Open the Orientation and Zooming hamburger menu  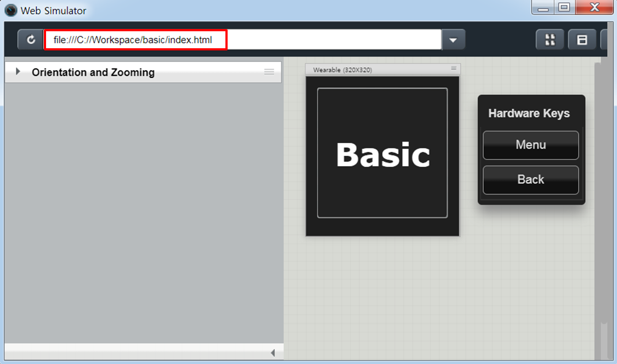tap(269, 71)
